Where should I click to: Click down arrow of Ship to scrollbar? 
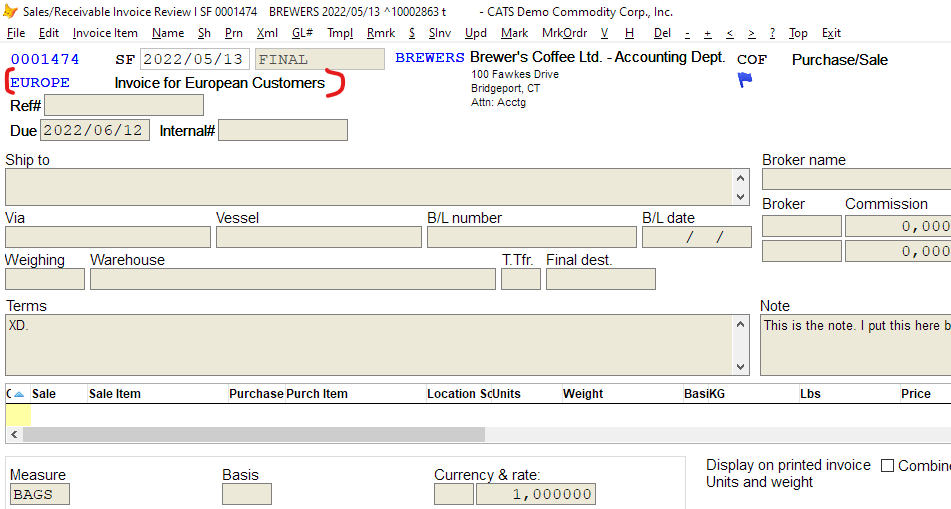(740, 197)
